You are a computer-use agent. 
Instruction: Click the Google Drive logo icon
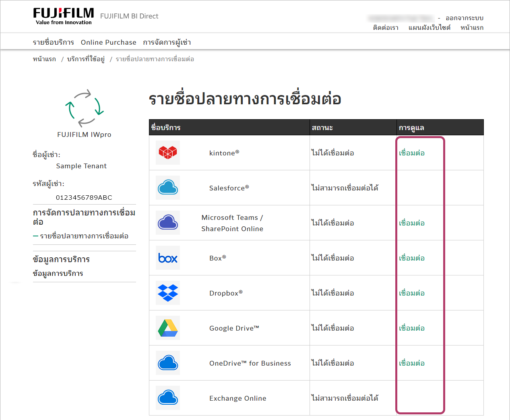tap(168, 328)
